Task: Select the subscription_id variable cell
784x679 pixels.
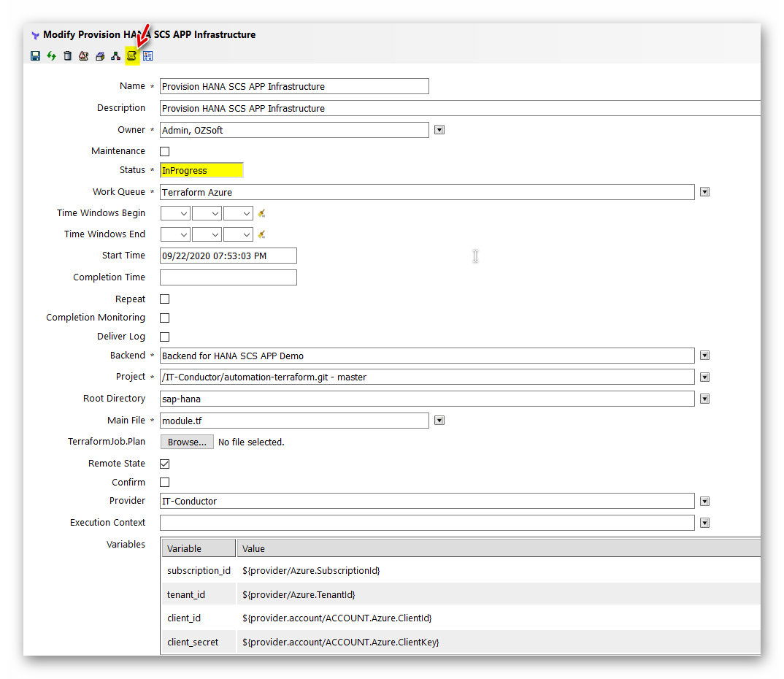Action: click(x=199, y=570)
